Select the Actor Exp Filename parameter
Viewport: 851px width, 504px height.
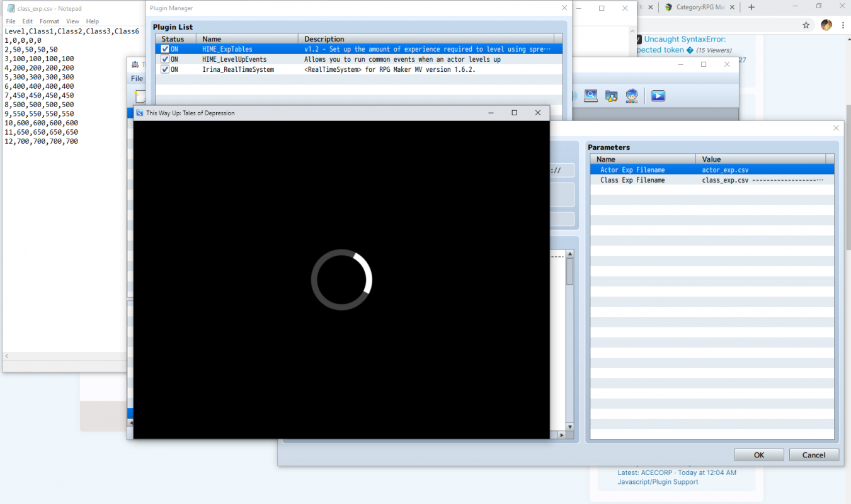point(632,169)
